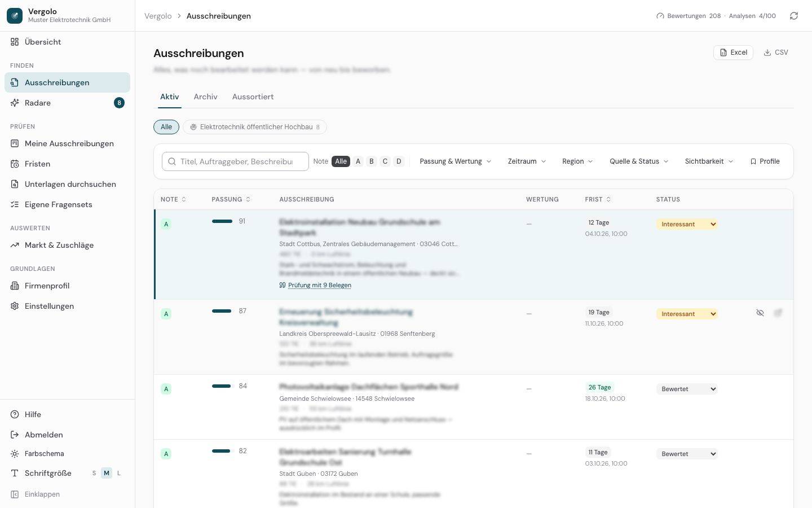Switch to the Aussortiert tab
Image resolution: width=812 pixels, height=508 pixels.
click(x=253, y=97)
